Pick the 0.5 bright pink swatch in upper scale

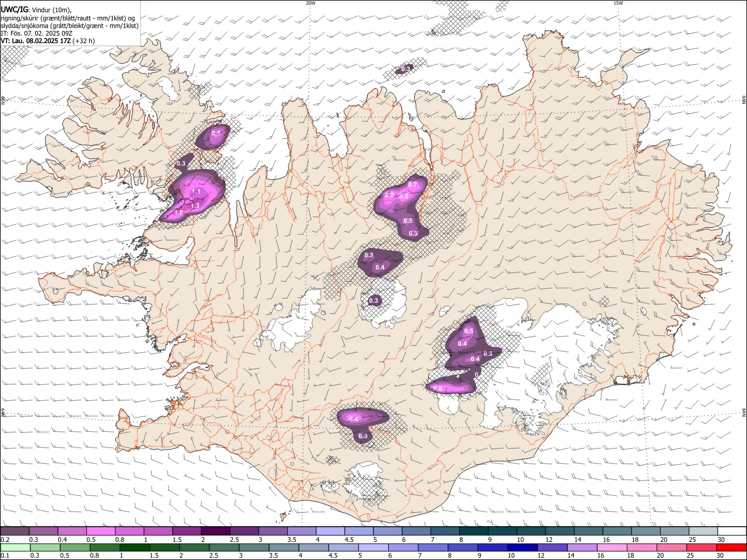point(100,531)
